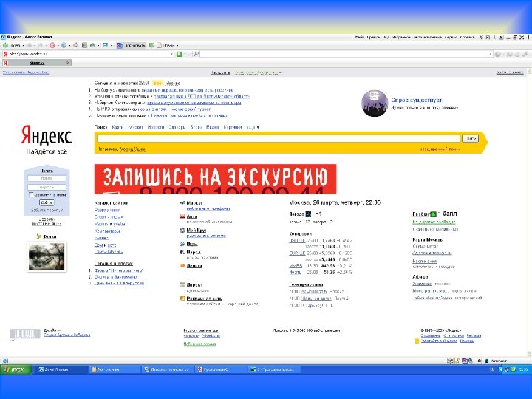
Task: Open the Деньги service link
Action: tap(194, 266)
